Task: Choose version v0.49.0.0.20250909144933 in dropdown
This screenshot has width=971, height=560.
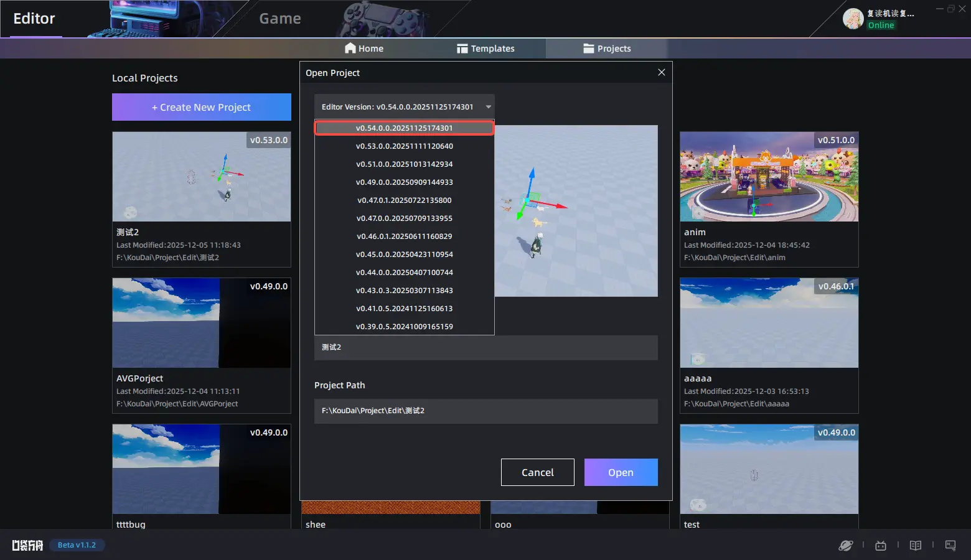Action: point(405,182)
